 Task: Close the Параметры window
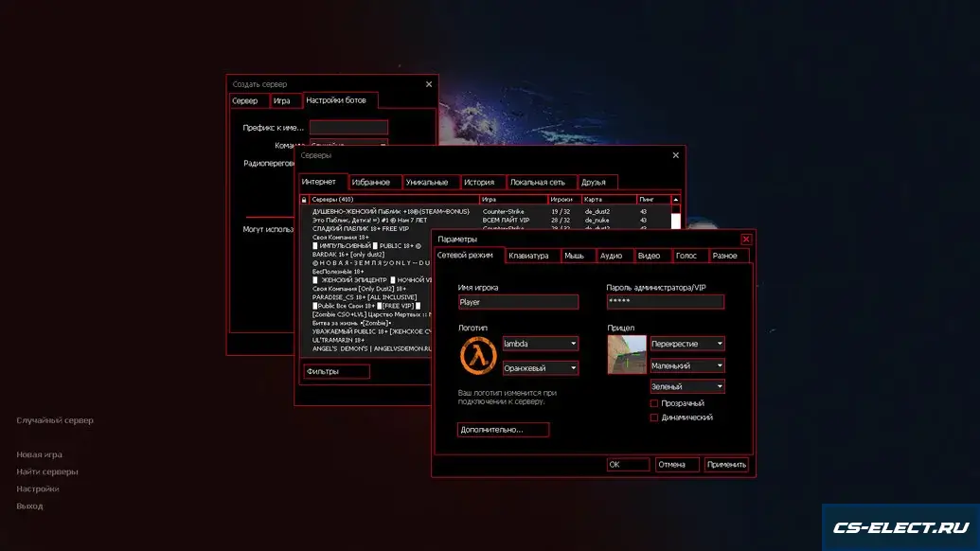click(x=745, y=240)
